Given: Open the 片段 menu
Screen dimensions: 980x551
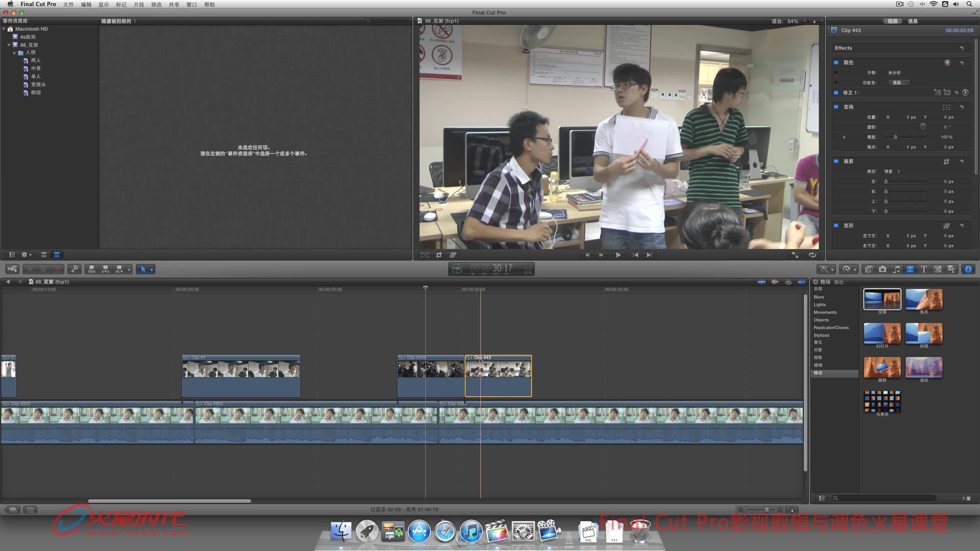Looking at the screenshot, I should [x=139, y=5].
